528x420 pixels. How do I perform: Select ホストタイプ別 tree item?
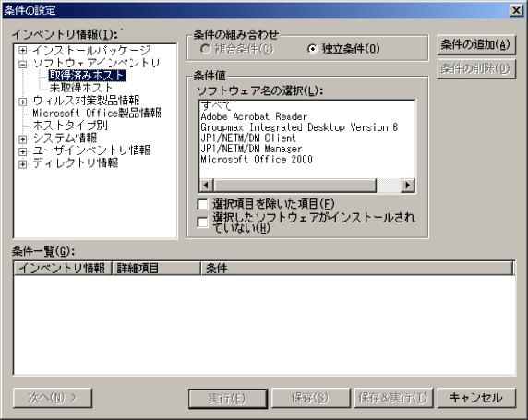tap(70, 126)
